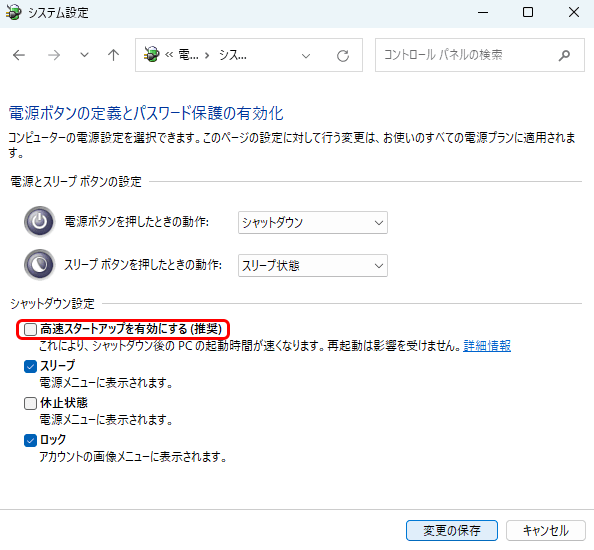Open the sleep button action dropdown
Screen dimensions: 594x550
313,266
